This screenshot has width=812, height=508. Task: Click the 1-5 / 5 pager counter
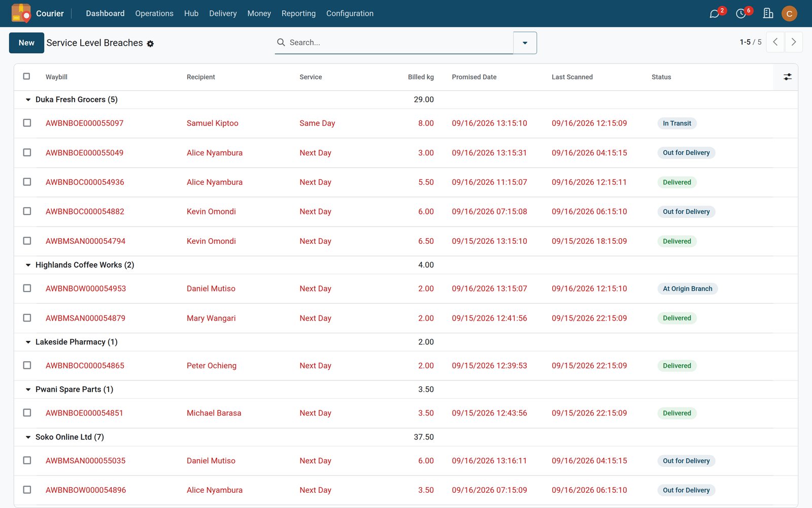pyautogui.click(x=751, y=42)
